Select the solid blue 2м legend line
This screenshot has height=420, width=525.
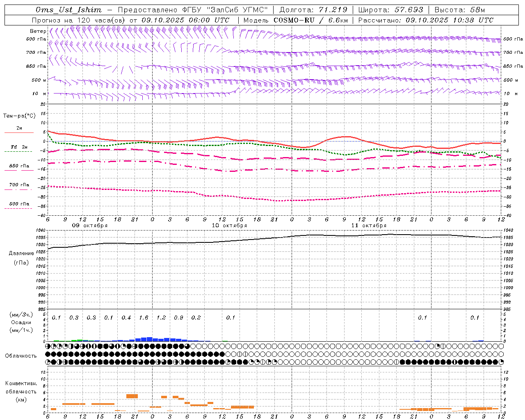click(19, 132)
